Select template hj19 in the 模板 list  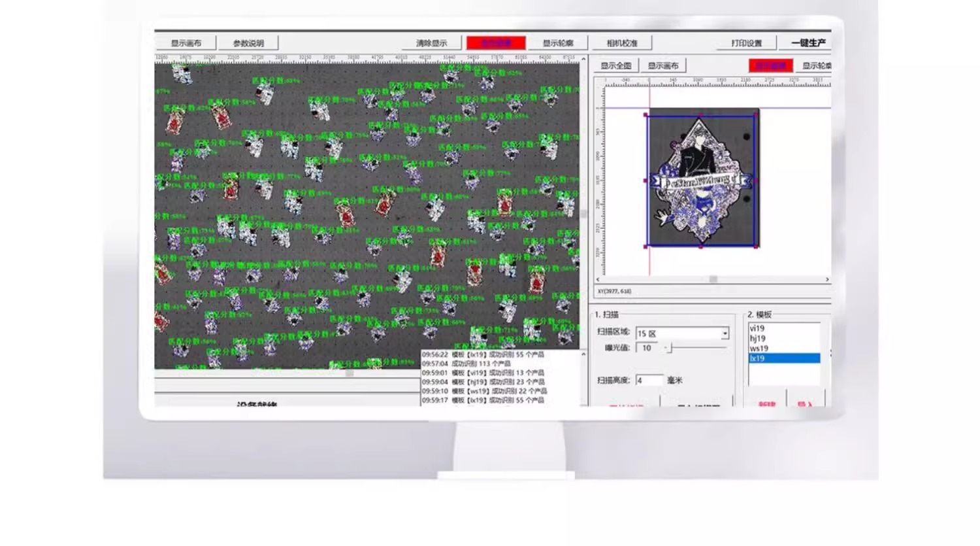click(x=784, y=338)
